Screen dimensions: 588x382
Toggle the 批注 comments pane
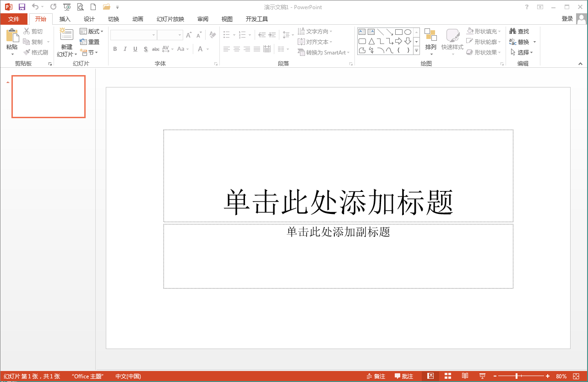403,376
